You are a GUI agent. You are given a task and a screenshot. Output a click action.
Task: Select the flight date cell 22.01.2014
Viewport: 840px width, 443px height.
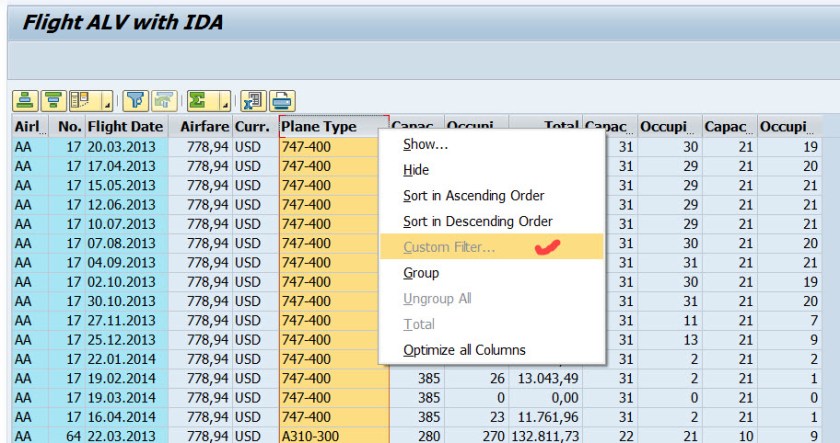tap(127, 359)
